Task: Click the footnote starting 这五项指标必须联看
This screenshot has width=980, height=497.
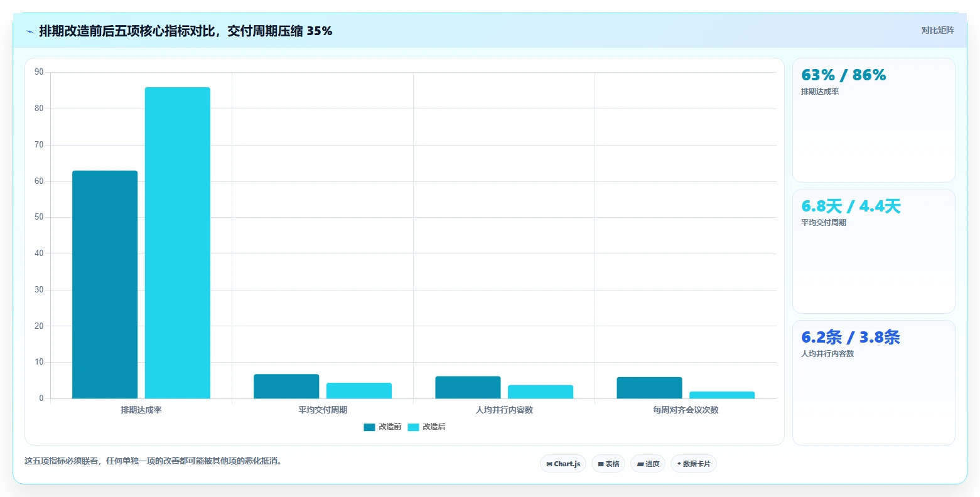Action: click(155, 461)
